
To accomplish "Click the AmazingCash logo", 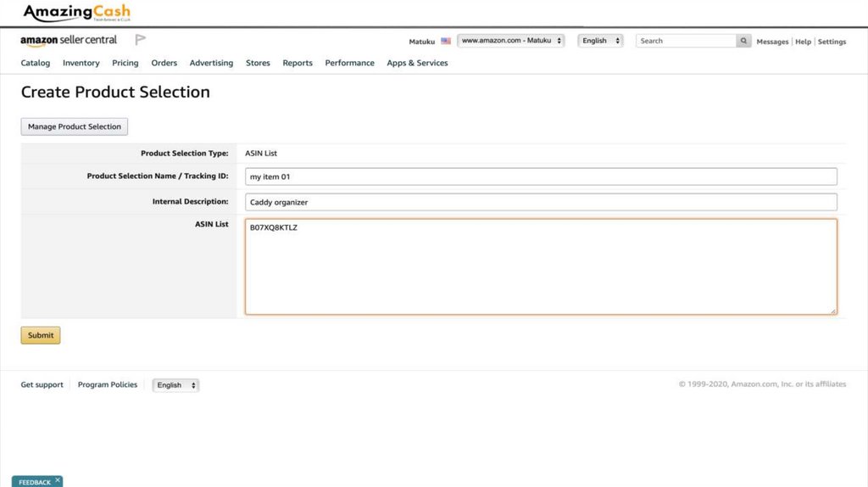I will (76, 13).
